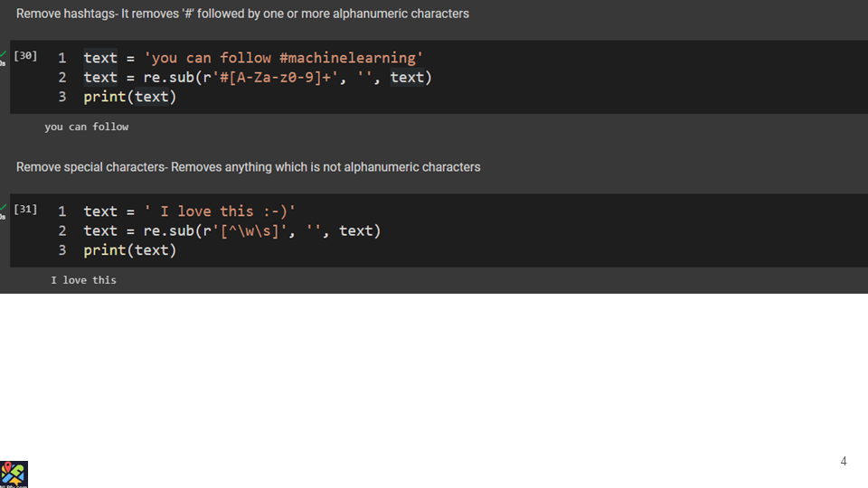Click the [30] execution indicator of first cell
Image resolution: width=868 pixels, height=488 pixels.
click(25, 56)
